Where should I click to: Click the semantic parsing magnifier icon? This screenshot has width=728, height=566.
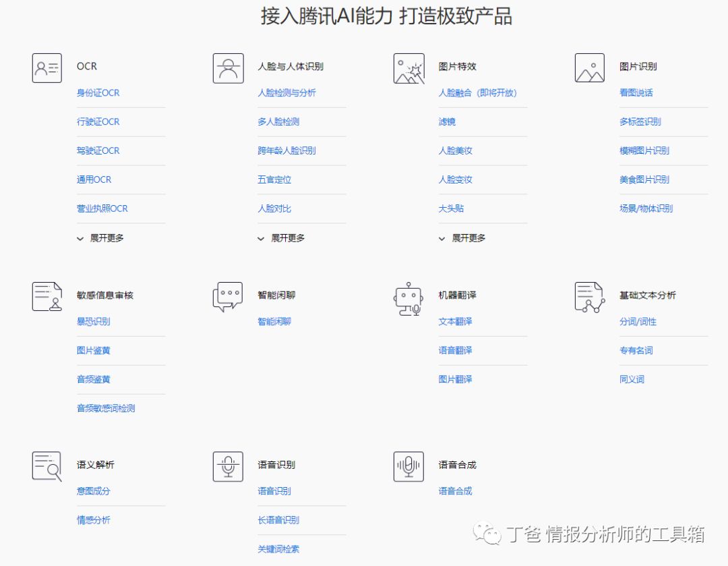pyautogui.click(x=47, y=466)
